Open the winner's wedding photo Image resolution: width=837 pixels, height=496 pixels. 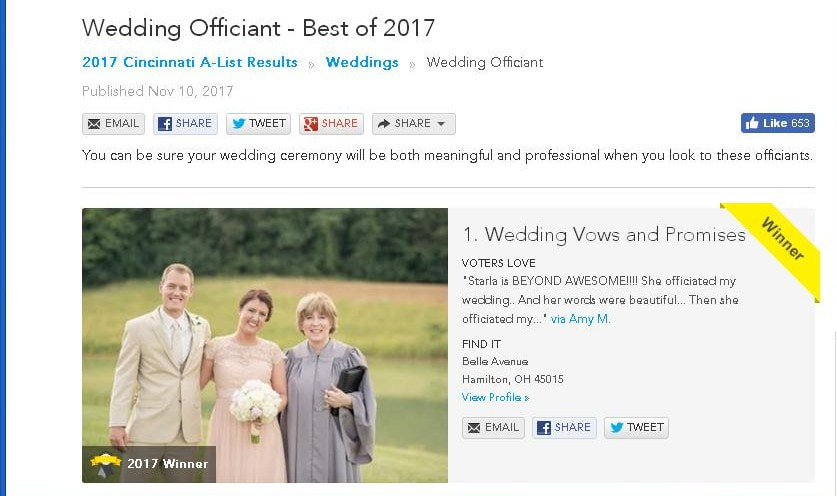point(265,345)
